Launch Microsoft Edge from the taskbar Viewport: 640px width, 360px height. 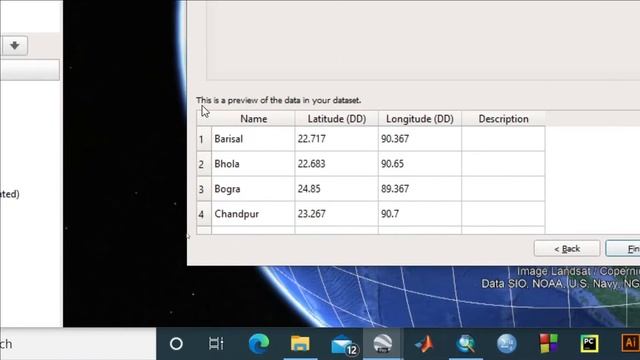click(x=259, y=343)
